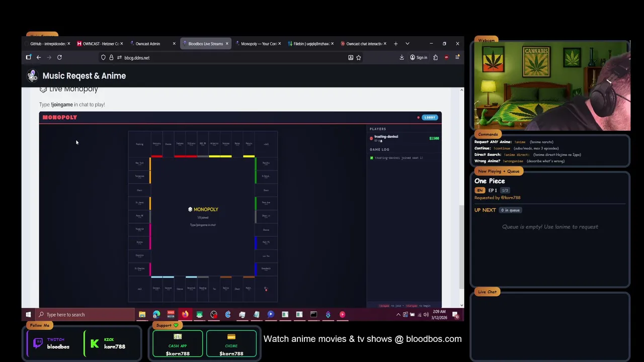Open the browser hamburger menu
The image size is (644, 362).
(457, 57)
